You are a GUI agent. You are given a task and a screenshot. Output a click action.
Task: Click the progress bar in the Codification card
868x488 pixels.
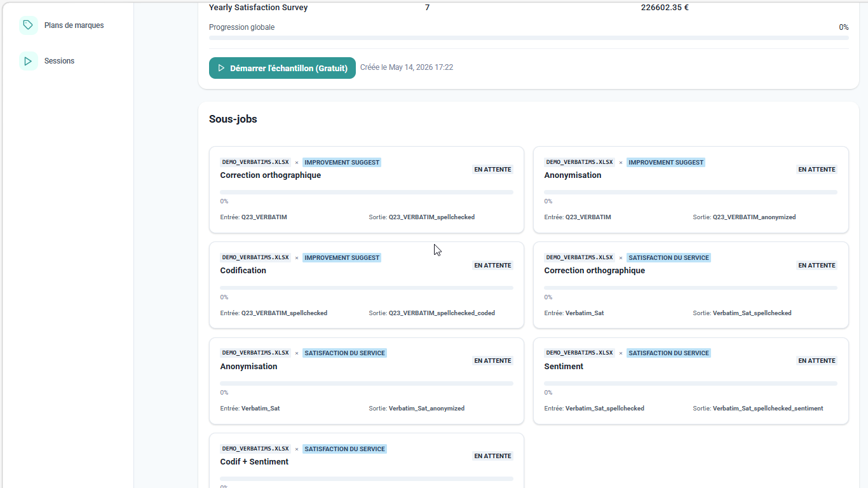click(x=367, y=288)
